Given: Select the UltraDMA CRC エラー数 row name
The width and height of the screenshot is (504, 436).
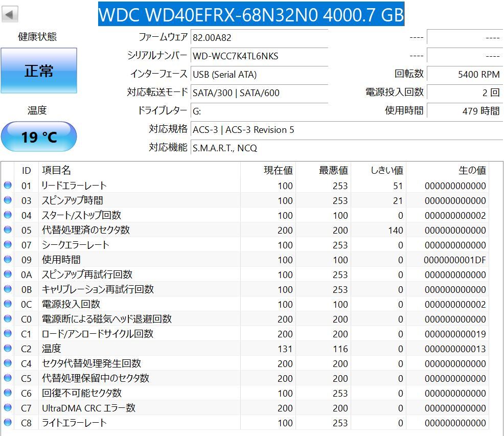Looking at the screenshot, I should (x=89, y=408).
